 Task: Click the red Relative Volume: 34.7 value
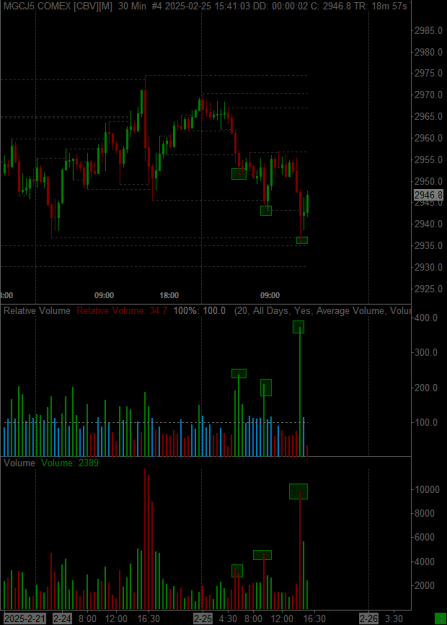pos(122,311)
